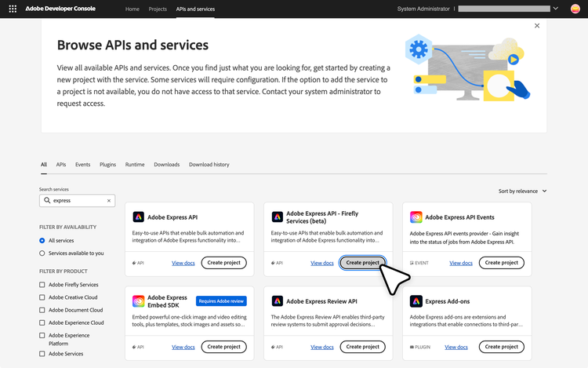Image resolution: width=588 pixels, height=368 pixels.
Task: Select the All services radio button
Action: pos(42,240)
